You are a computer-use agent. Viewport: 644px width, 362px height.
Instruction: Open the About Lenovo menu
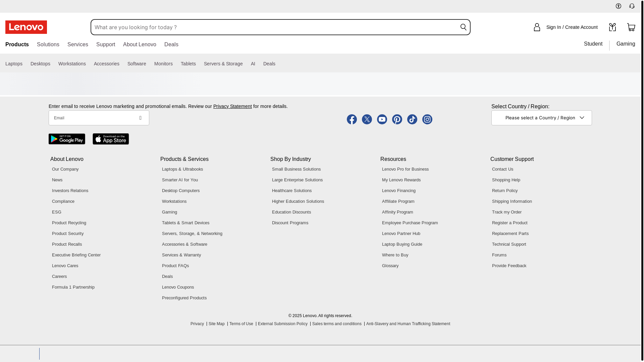point(140,45)
